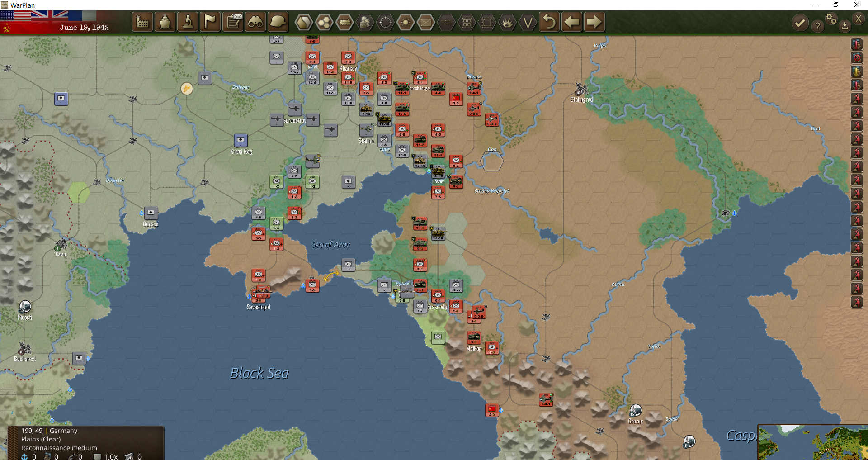Image resolution: width=868 pixels, height=460 pixels.
Task: Toggle the envelope NATO counters view
Action: coord(426,22)
